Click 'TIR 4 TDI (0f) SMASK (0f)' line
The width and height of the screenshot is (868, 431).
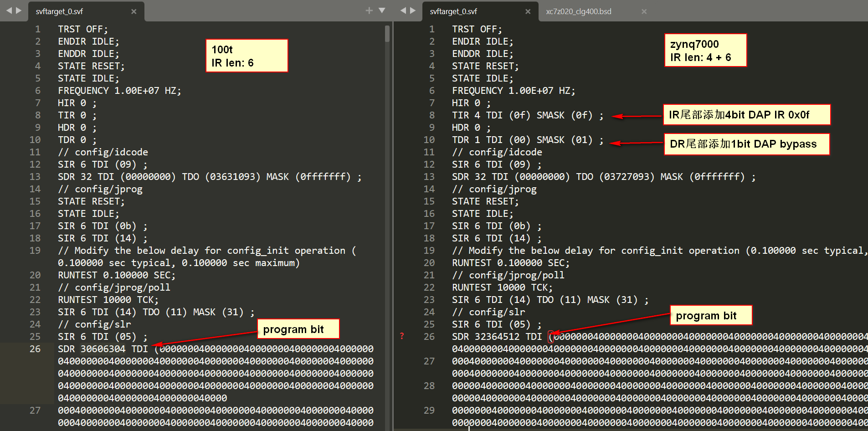point(527,116)
